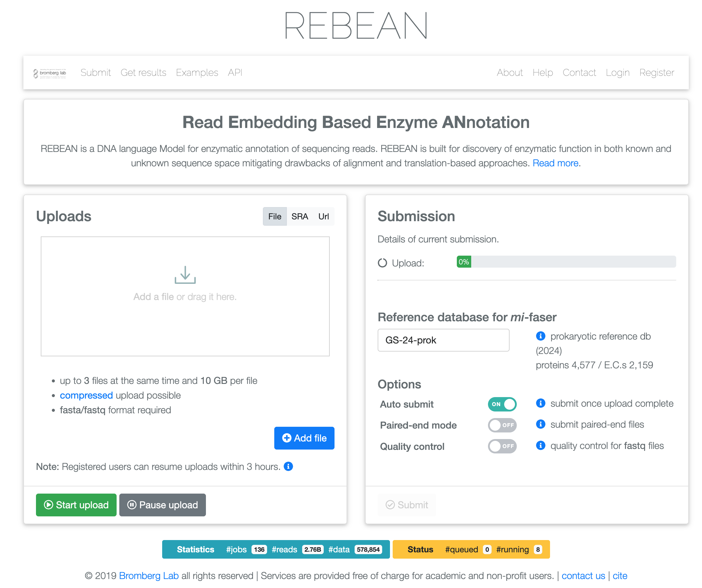Click info icon for submit once upload complete
Viewport: 702px width, 588px height.
tap(540, 403)
